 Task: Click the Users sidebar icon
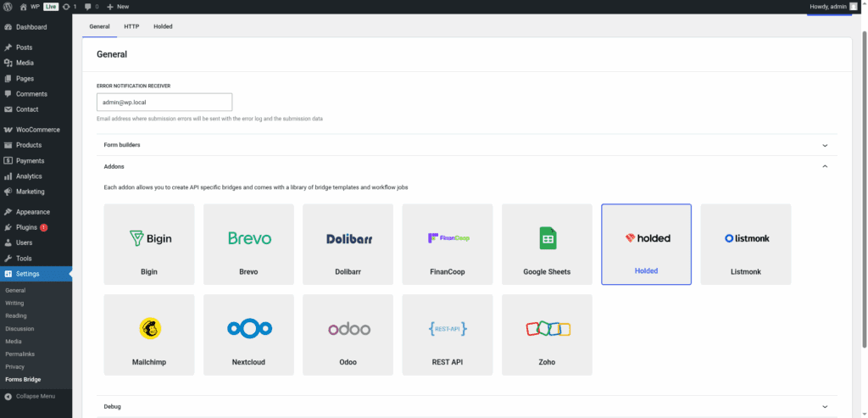(8, 243)
